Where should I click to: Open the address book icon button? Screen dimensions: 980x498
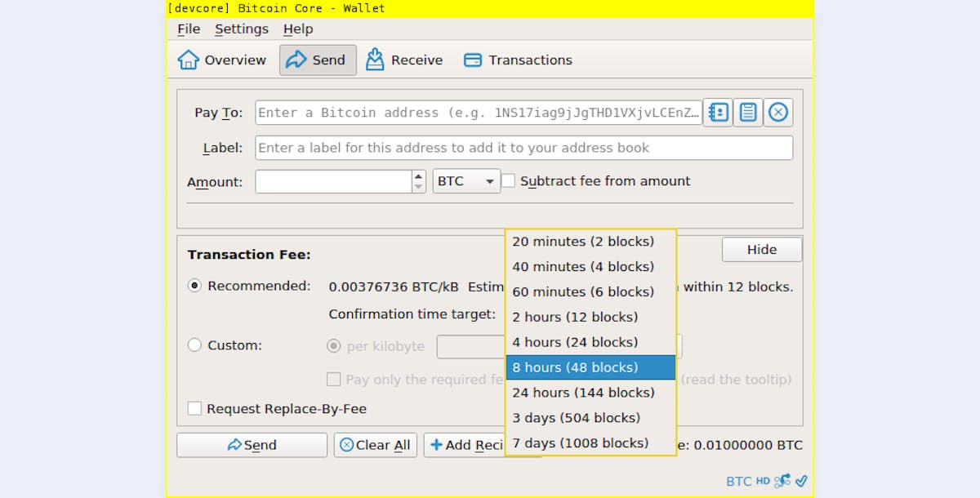pyautogui.click(x=717, y=113)
